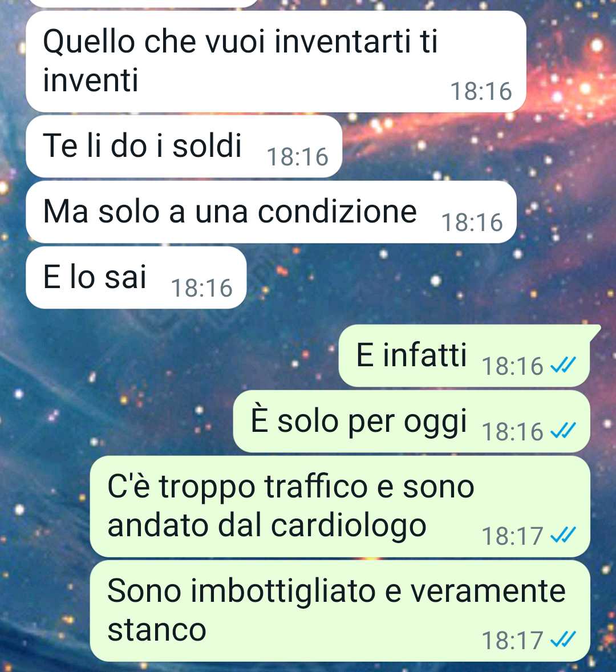Screen dimensions: 616x672
Task: Tap the read ticks on "veramente stanco" message
Action: click(x=563, y=640)
